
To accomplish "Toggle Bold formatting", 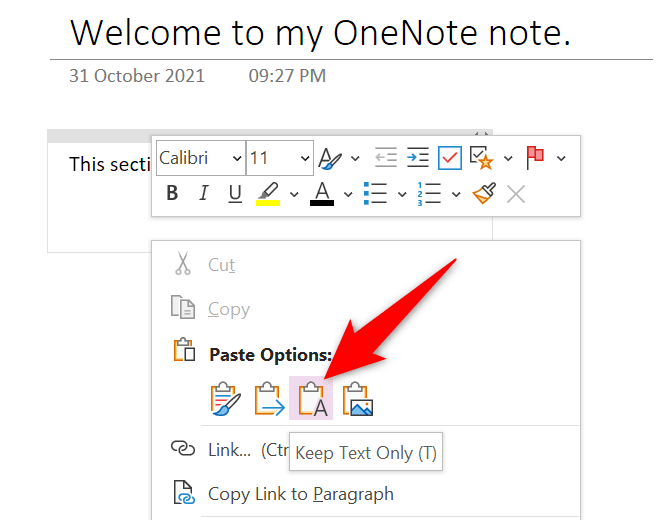I will click(172, 193).
